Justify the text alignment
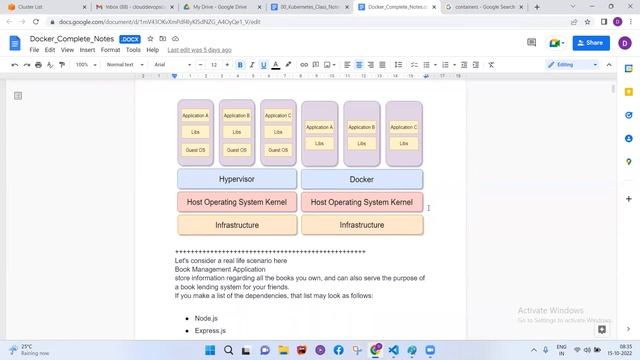This screenshot has width=640, height=360. [x=382, y=65]
